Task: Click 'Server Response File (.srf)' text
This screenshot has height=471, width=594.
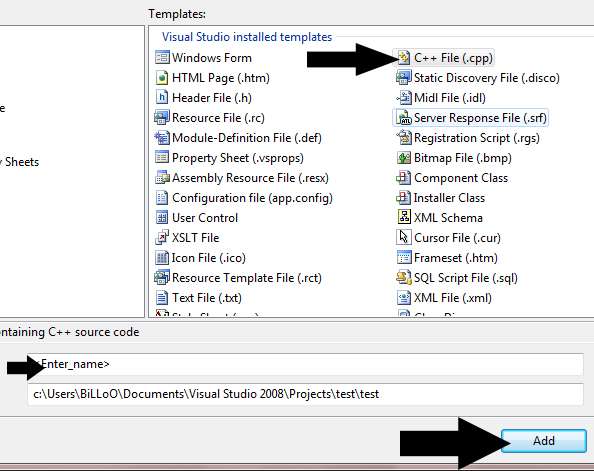Action: [480, 118]
